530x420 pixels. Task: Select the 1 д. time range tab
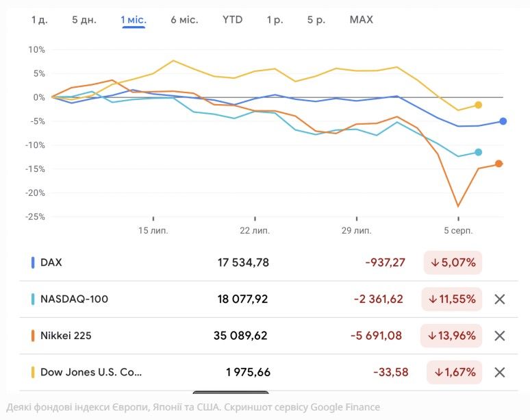pyautogui.click(x=39, y=20)
